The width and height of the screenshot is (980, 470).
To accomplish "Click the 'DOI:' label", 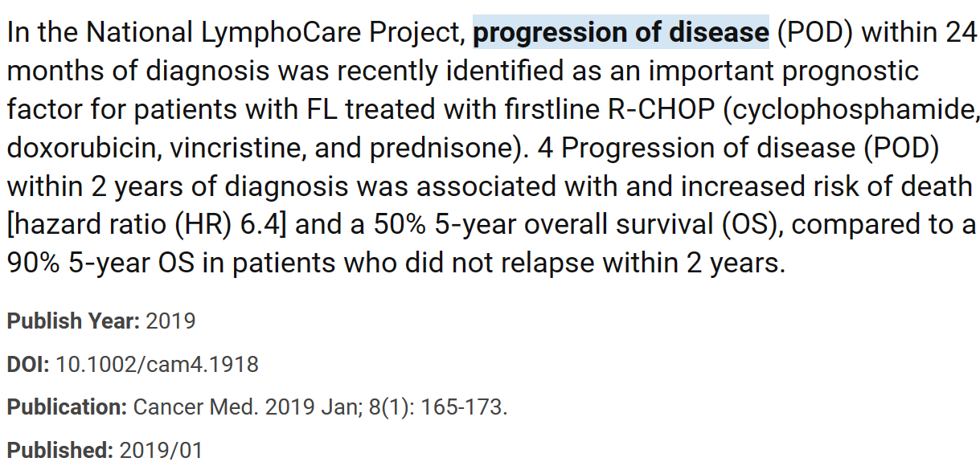I will point(29,365).
